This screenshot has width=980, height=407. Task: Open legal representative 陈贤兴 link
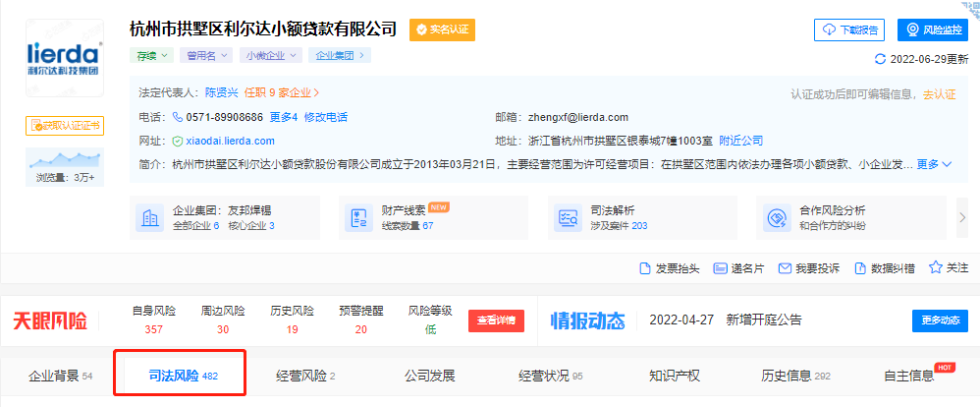point(222,92)
